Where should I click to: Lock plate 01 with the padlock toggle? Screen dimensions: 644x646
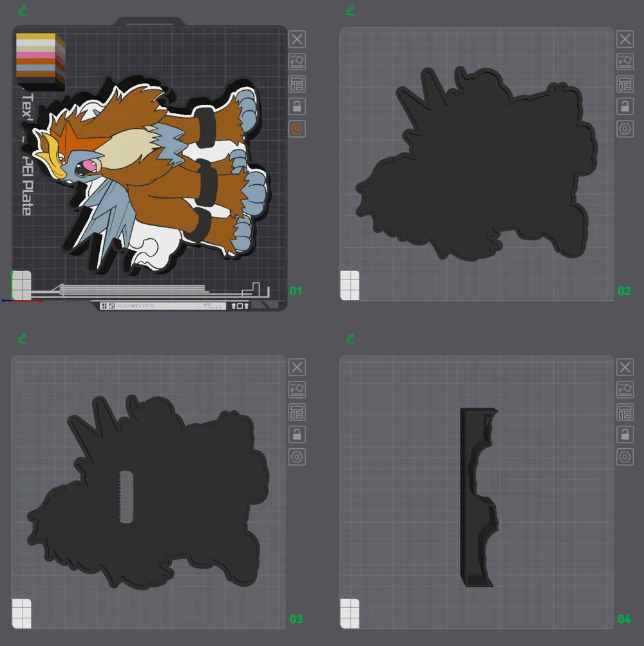(297, 106)
